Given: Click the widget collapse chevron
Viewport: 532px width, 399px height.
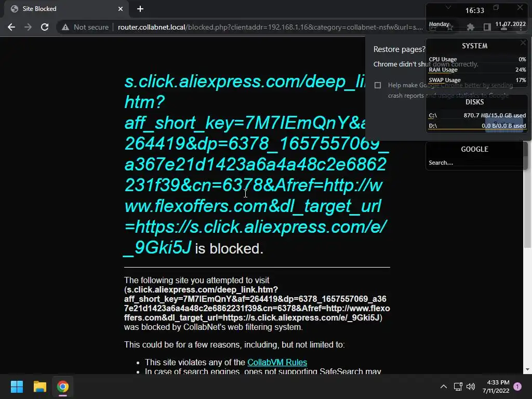Looking at the screenshot, I should tap(448, 7).
